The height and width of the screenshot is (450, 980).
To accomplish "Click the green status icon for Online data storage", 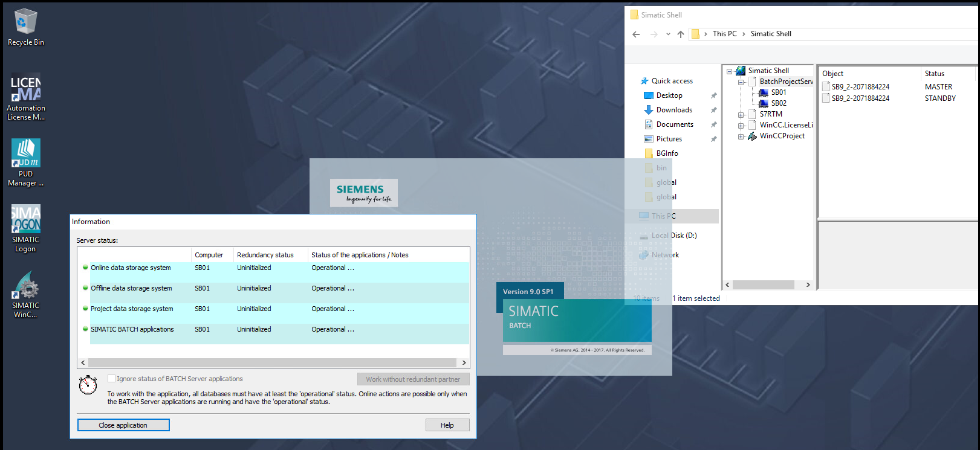I will 85,267.
